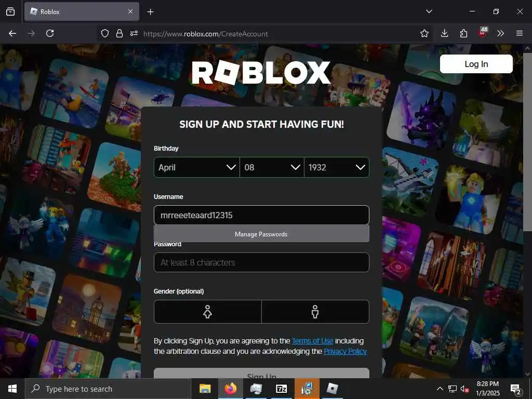The width and height of the screenshot is (532, 399).
Task: Click the Password input field
Action: pos(262,262)
